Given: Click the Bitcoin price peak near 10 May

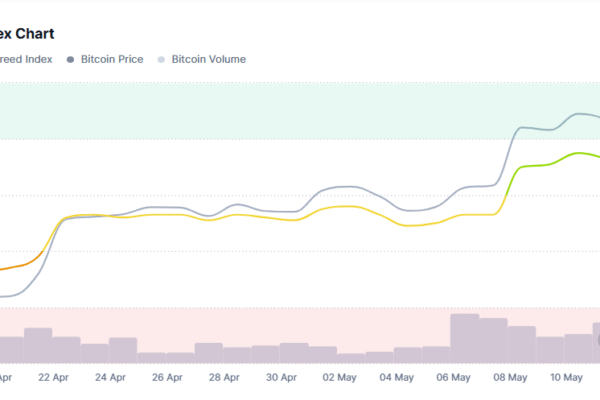Looking at the screenshot, I should click(579, 114).
